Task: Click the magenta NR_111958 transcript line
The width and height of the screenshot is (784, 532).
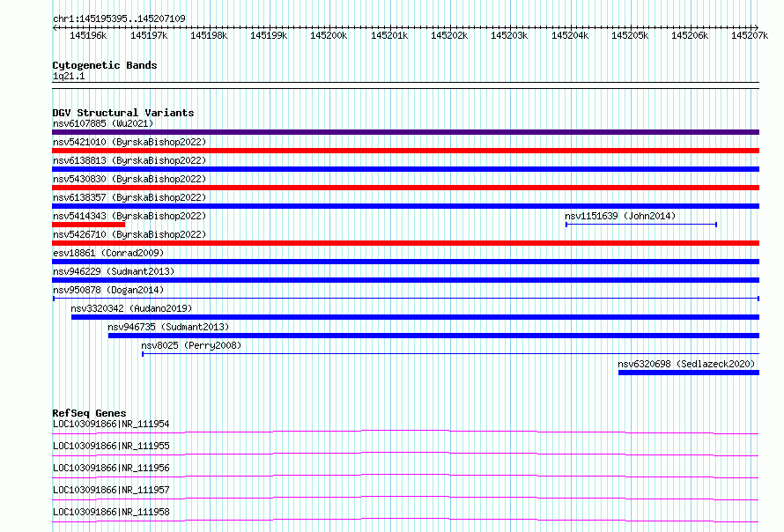Action: (405, 520)
